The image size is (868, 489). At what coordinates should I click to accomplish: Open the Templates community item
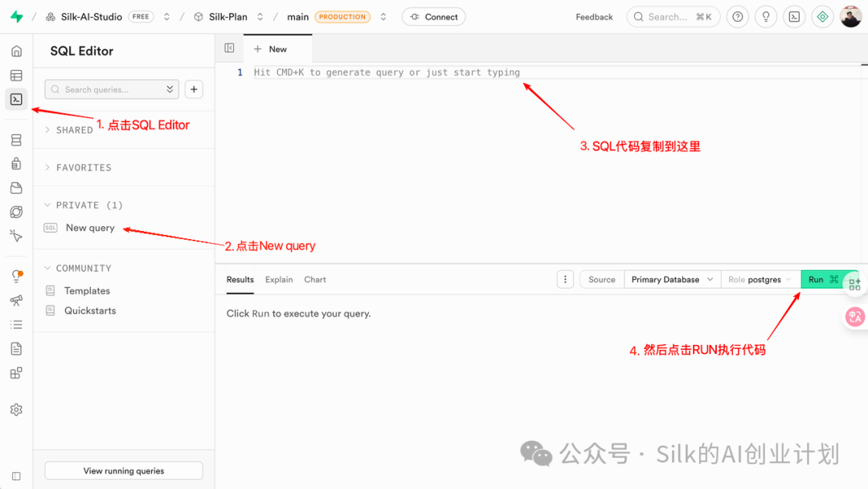point(87,290)
